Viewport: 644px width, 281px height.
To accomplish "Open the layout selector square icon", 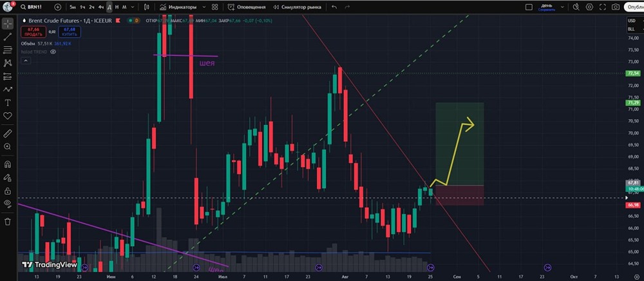I will coord(529,7).
